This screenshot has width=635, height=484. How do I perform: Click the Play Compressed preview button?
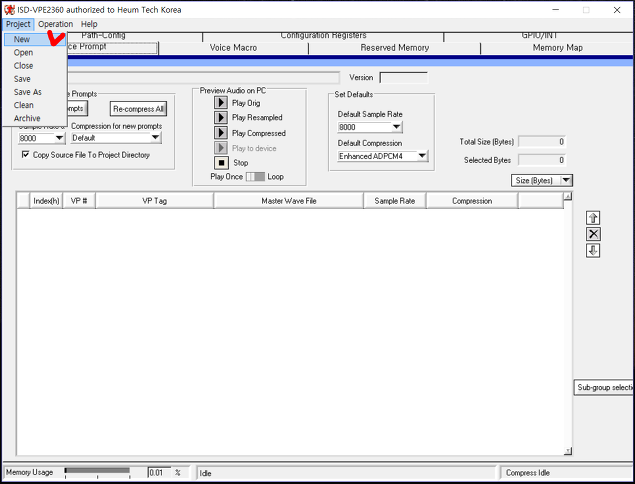tap(221, 133)
